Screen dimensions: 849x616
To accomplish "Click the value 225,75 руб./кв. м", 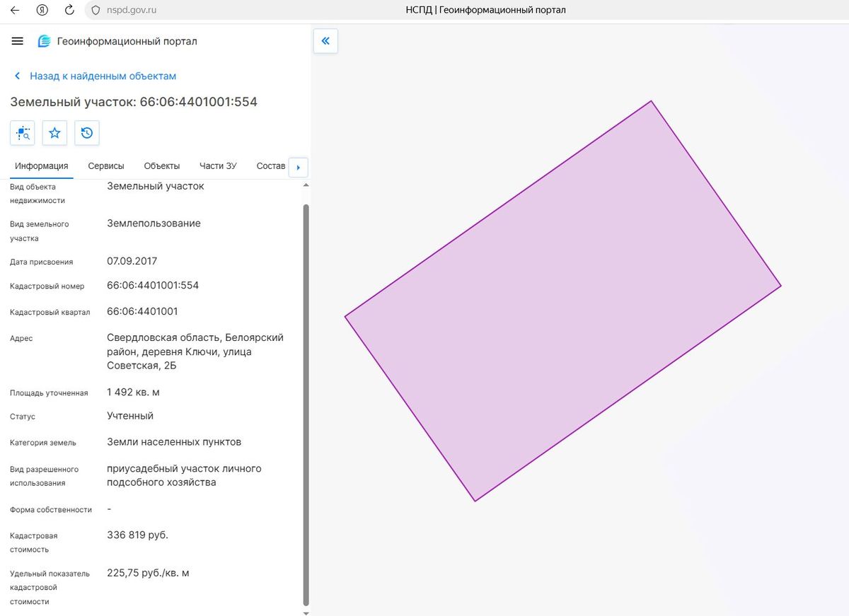I will click(148, 573).
